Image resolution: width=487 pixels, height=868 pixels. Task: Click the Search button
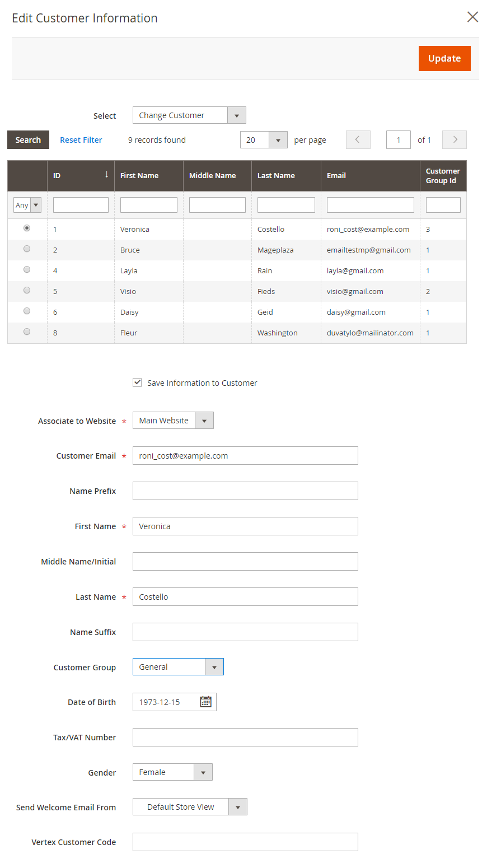coord(28,140)
